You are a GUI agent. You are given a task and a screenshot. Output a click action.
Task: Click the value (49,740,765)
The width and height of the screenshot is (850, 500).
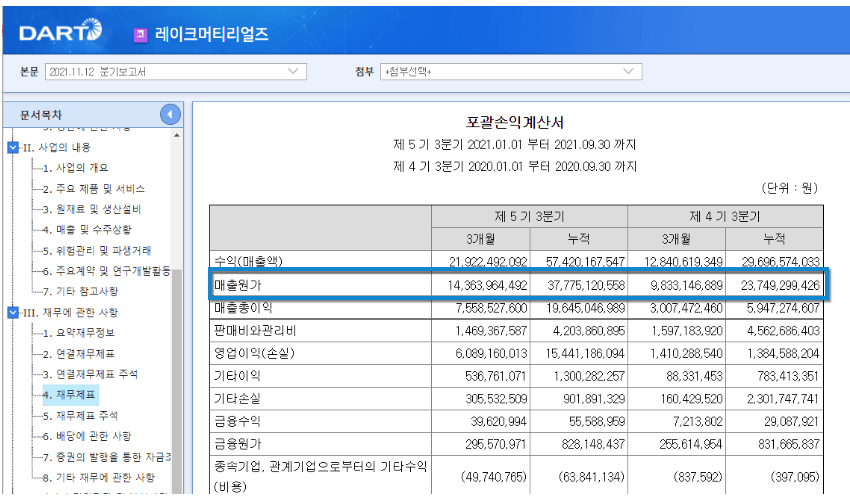click(x=494, y=477)
